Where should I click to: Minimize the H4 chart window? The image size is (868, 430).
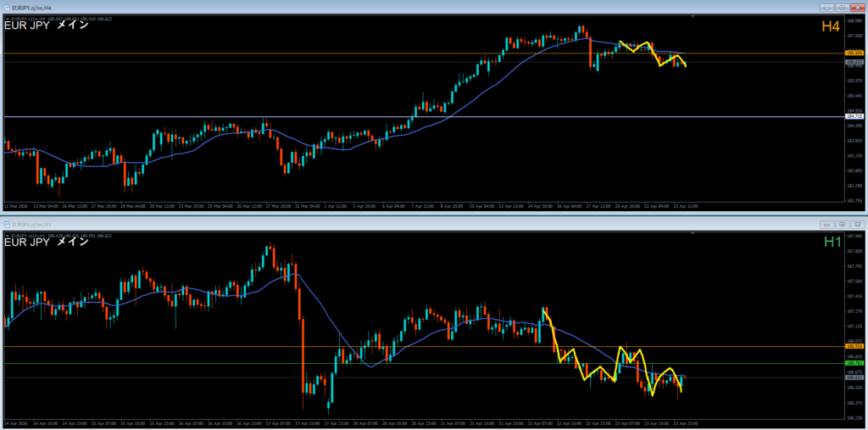coord(827,6)
